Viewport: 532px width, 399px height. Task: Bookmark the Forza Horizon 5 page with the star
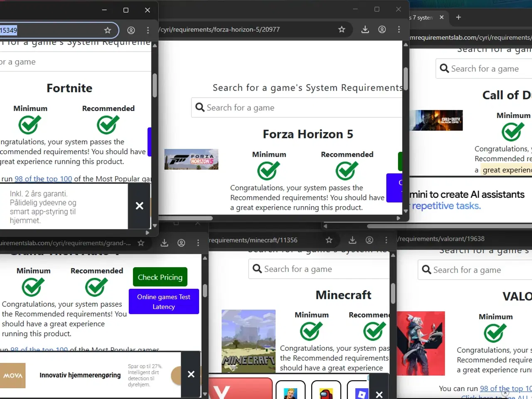coord(342,30)
